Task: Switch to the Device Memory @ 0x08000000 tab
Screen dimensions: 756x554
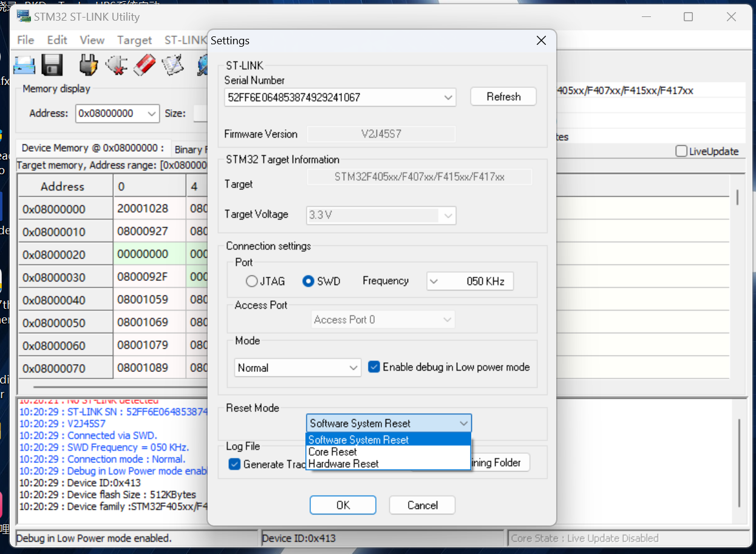Action: click(93, 148)
